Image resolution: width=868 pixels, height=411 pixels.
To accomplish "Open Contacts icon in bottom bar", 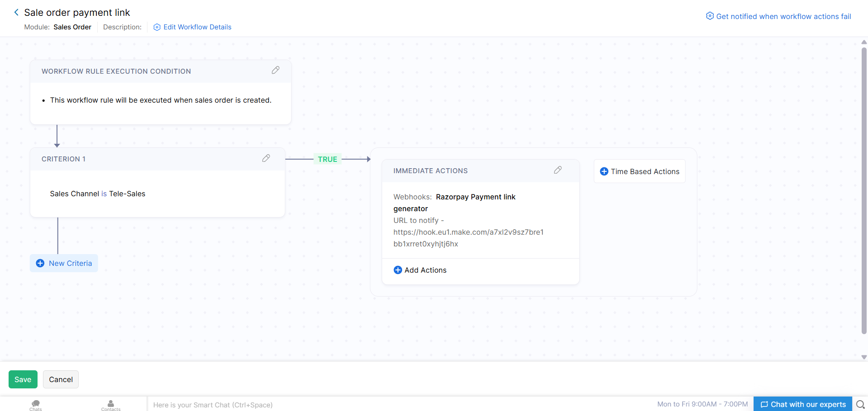I will point(111,405).
